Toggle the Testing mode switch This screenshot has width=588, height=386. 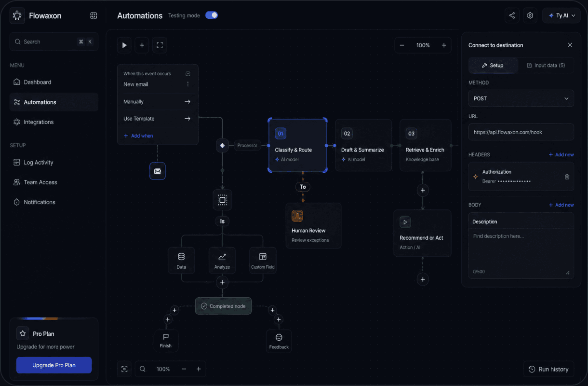point(212,15)
